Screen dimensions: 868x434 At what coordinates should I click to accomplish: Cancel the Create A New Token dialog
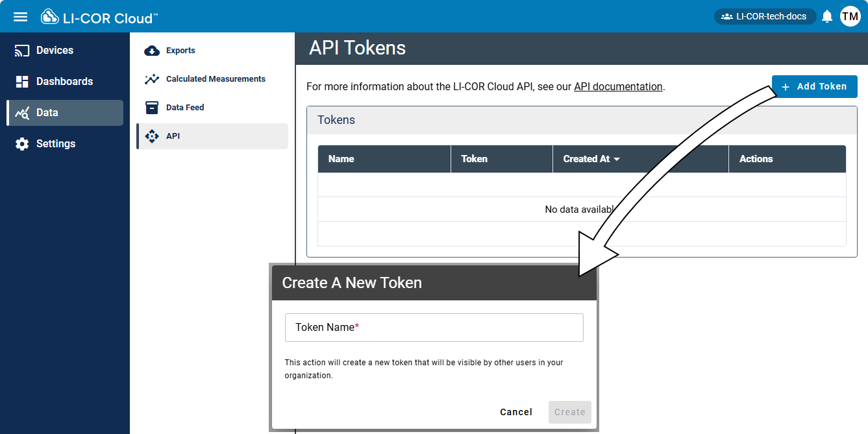tap(515, 412)
